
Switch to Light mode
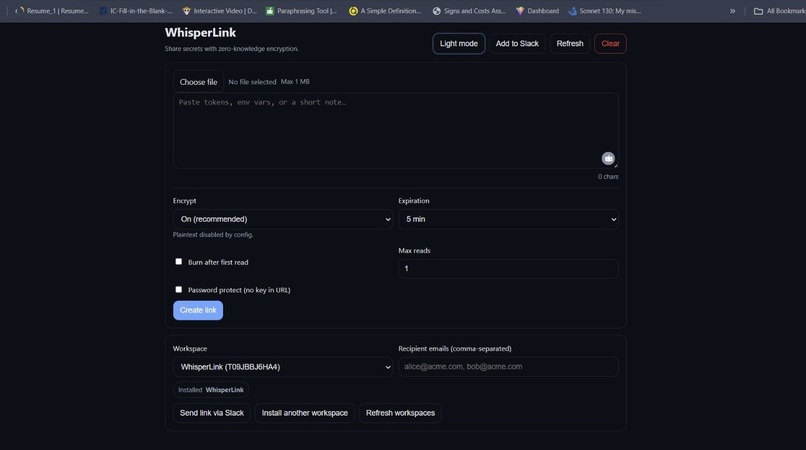pos(459,44)
